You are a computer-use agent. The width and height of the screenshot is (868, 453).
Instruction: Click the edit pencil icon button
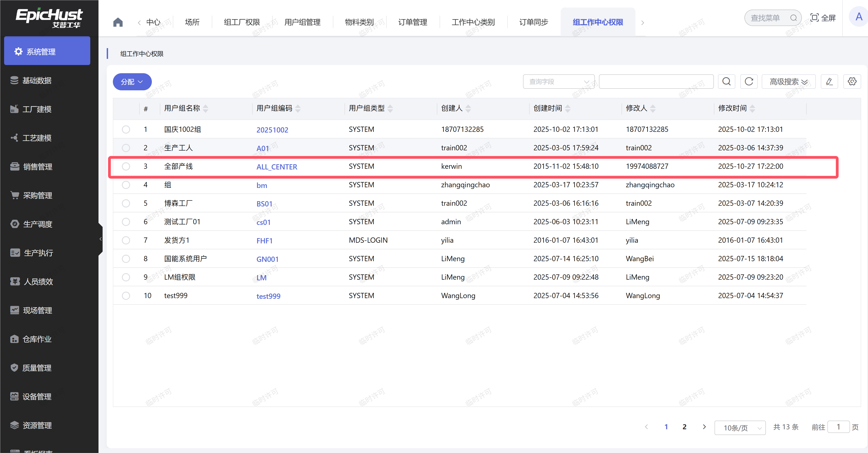(829, 82)
